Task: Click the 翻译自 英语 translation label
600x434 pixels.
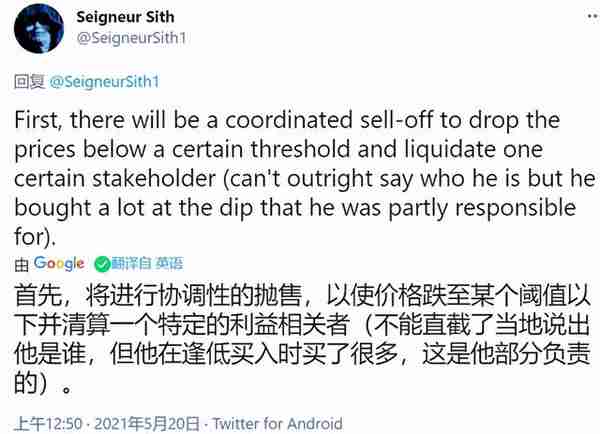Action: 147,263
